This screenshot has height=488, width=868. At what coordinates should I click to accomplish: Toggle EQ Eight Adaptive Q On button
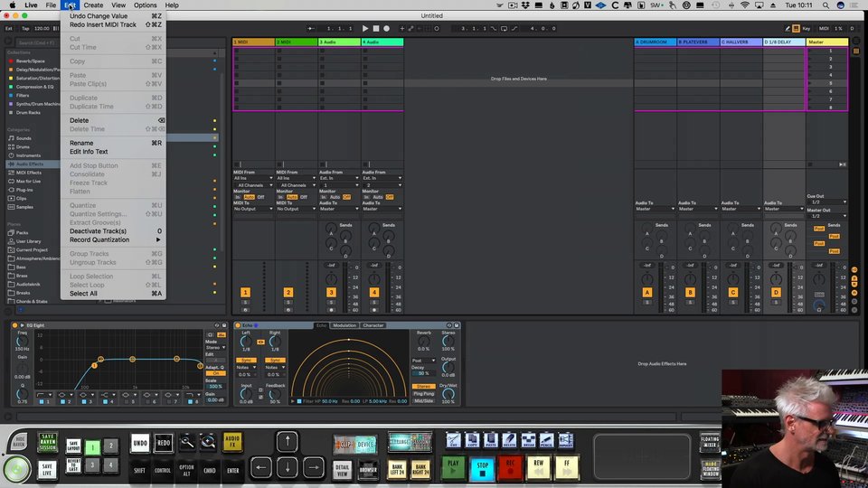(216, 373)
